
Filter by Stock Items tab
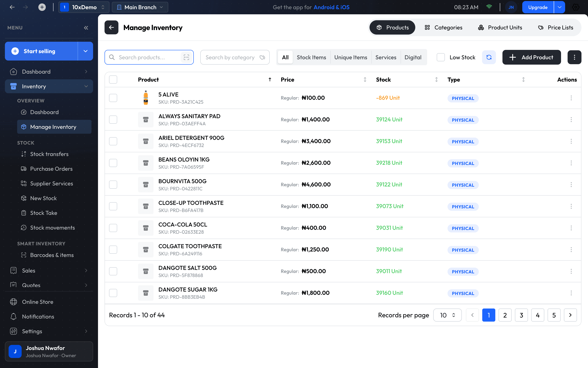[312, 57]
